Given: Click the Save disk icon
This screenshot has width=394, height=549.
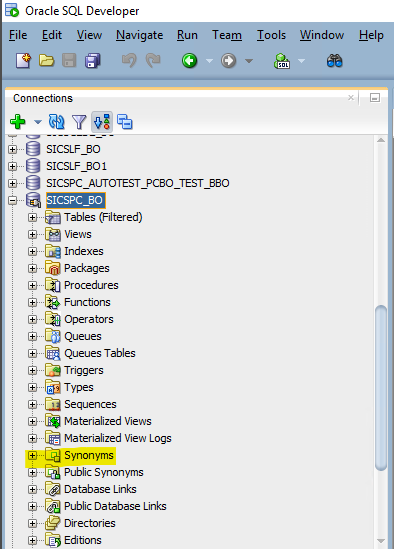Looking at the screenshot, I should [x=69, y=61].
